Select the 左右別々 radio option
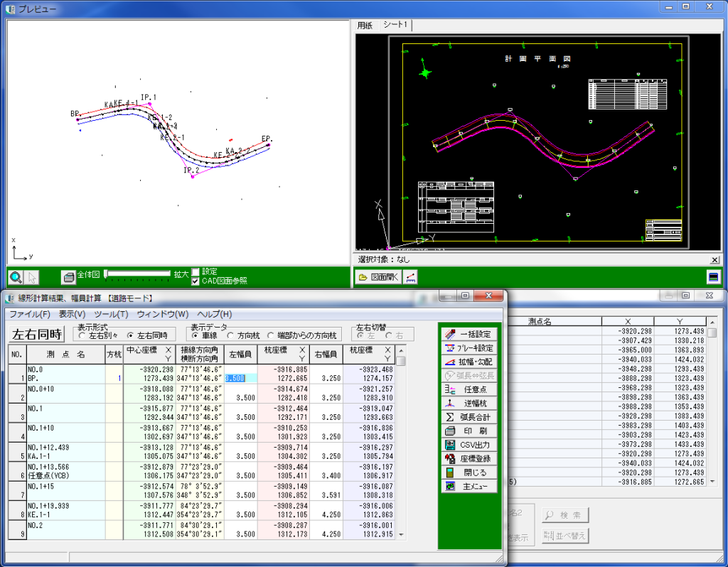Screen dimensions: 728x567 click(x=82, y=335)
